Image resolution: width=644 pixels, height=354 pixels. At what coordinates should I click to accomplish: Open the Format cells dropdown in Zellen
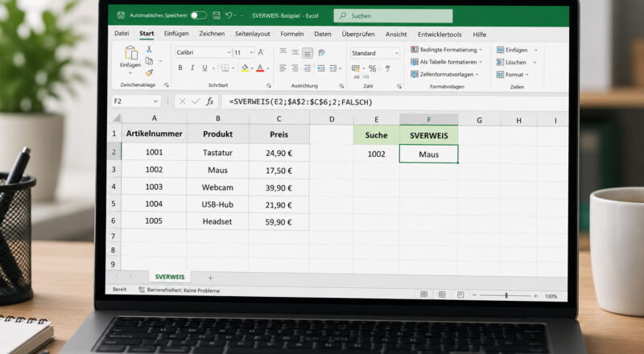click(x=513, y=75)
